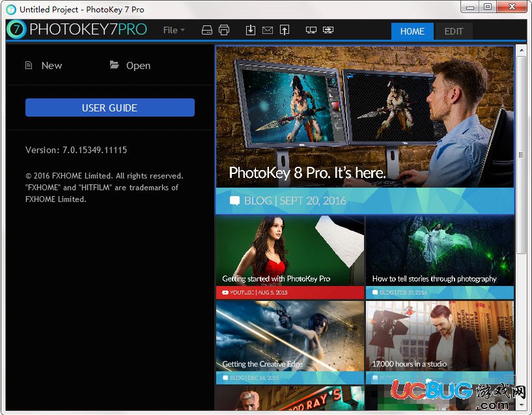The width and height of the screenshot is (532, 415).
Task: Open How to tell stories through photography
Action: pos(440,251)
